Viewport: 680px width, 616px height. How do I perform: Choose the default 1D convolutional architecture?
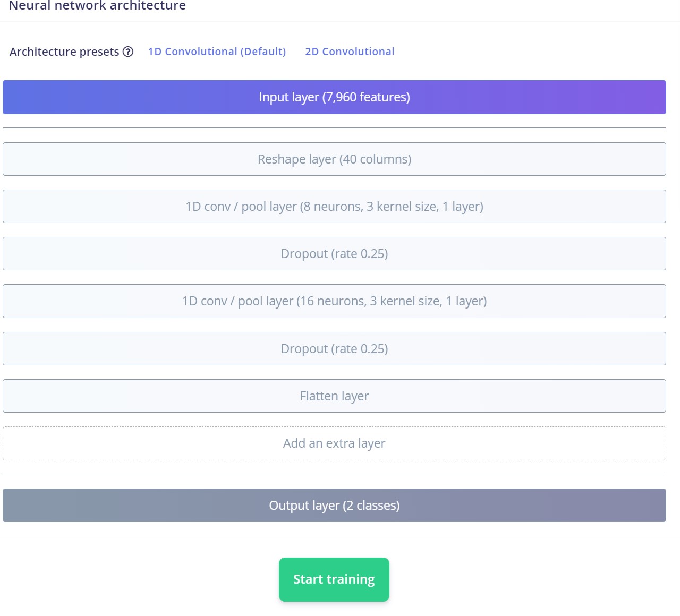pyautogui.click(x=217, y=52)
